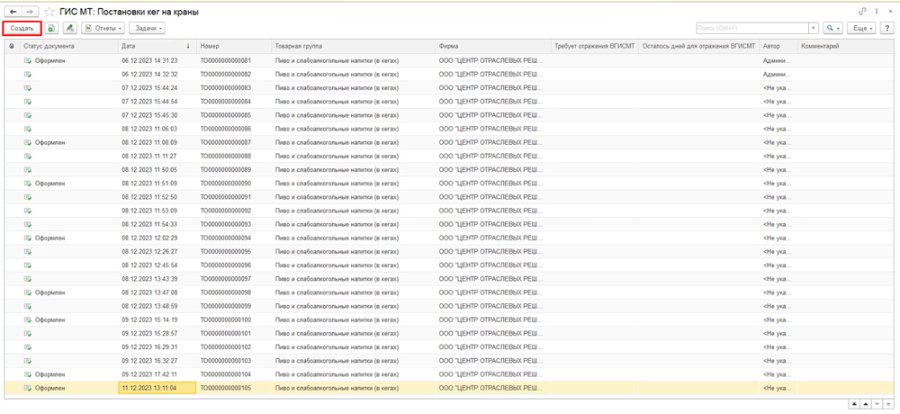Jump to the last list row with the bottom arrow
This screenshot has width=900, height=414.
pyautogui.click(x=888, y=404)
